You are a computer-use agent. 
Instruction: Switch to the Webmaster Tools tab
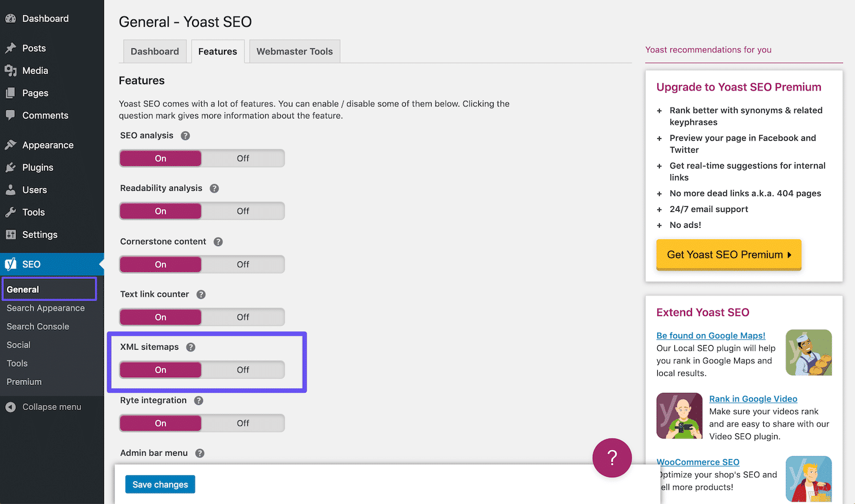point(294,51)
